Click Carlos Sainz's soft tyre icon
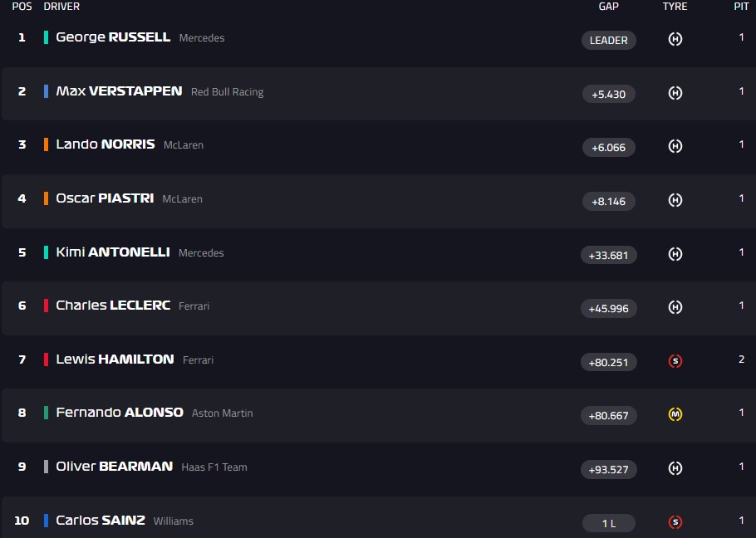 pos(675,522)
